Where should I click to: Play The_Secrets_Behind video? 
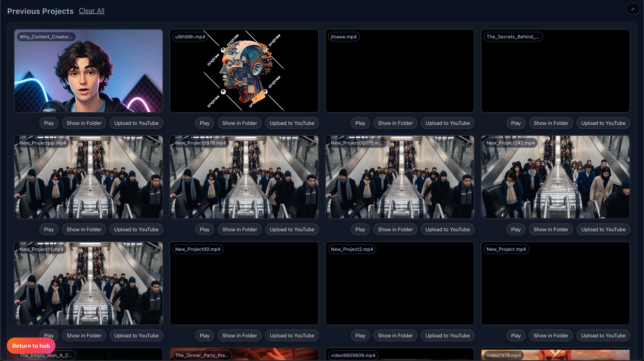click(516, 123)
